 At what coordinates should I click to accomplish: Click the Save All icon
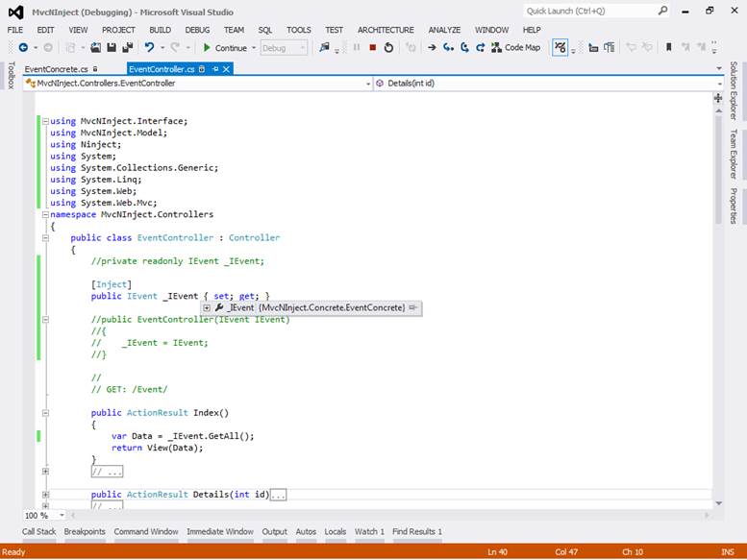[127, 47]
